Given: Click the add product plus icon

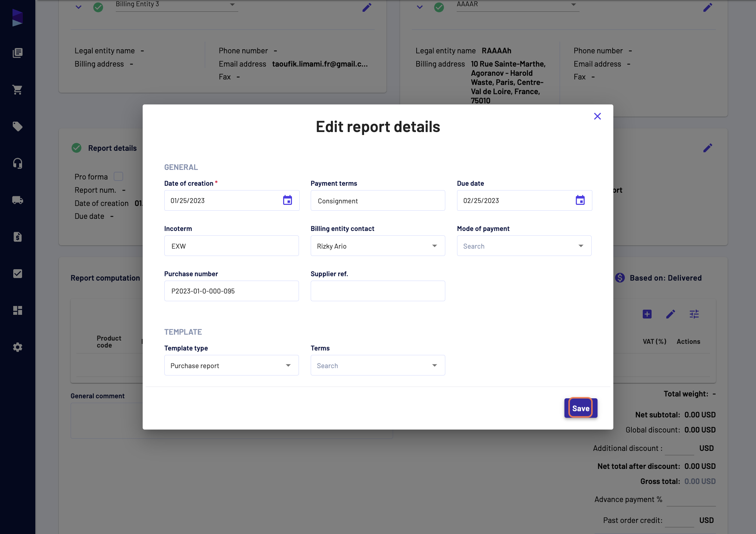Looking at the screenshot, I should point(647,314).
